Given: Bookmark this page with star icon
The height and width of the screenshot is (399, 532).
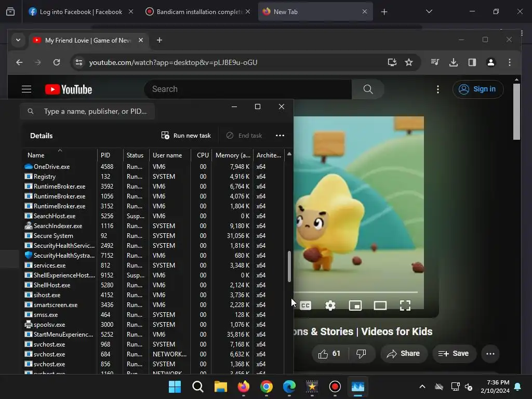Looking at the screenshot, I should point(409,62).
